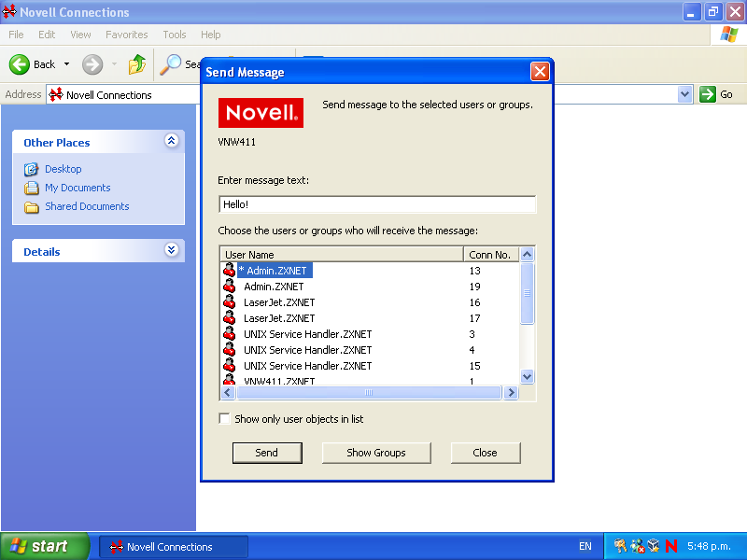Click the Send button
Screen dimensions: 747x560
tap(267, 453)
